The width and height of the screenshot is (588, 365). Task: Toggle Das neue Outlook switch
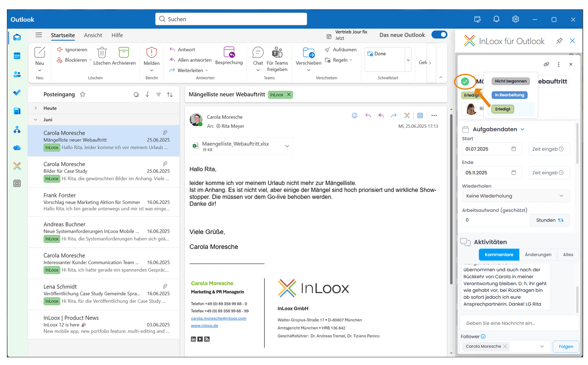click(x=439, y=34)
